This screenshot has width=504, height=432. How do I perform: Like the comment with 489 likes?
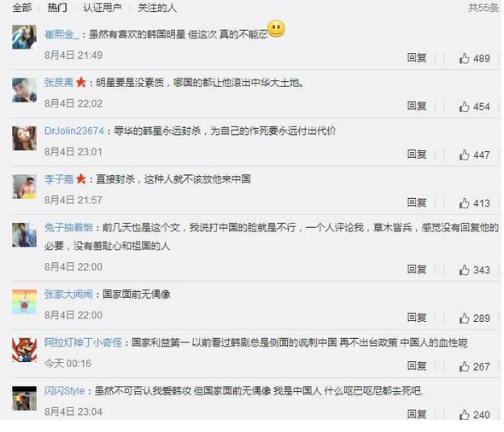point(464,58)
